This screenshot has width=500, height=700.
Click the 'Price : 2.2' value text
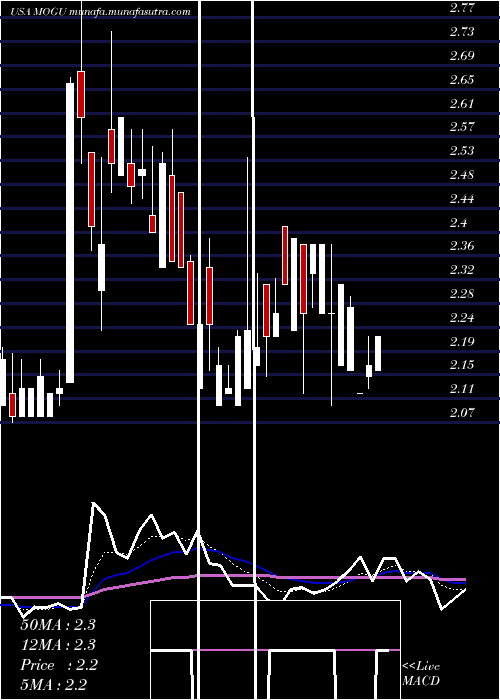tap(58, 665)
